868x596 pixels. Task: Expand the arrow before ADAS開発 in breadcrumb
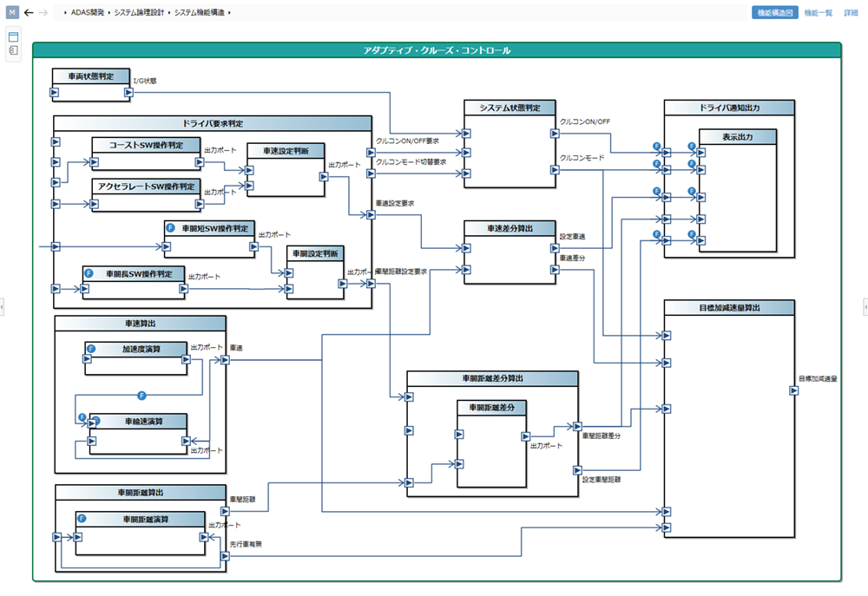click(66, 13)
